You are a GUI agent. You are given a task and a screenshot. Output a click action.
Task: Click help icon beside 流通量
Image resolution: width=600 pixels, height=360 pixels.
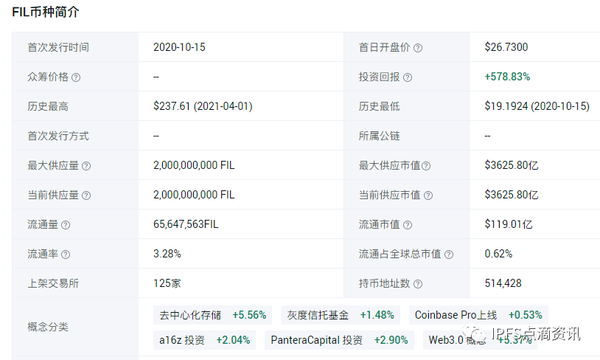(65, 225)
